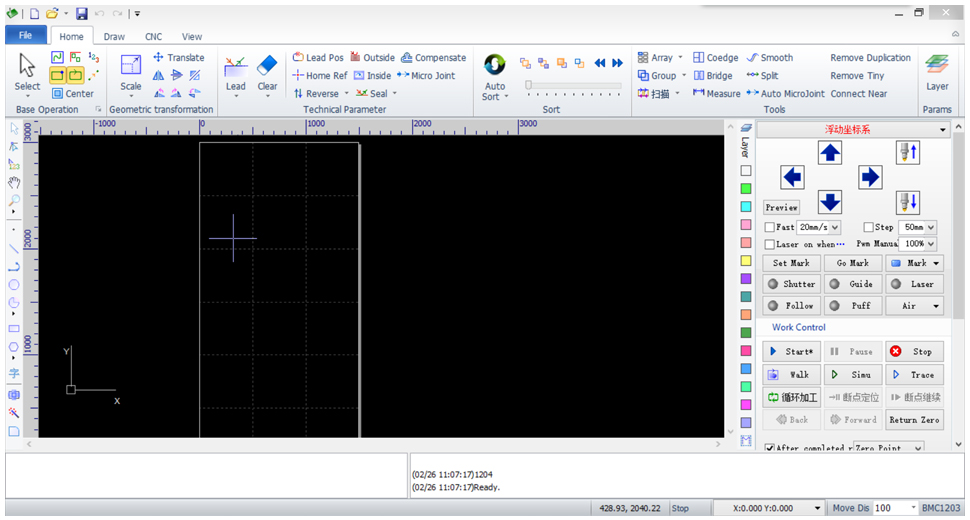Click the Home Ref tool
This screenshot has height=520, width=970.
(320, 75)
